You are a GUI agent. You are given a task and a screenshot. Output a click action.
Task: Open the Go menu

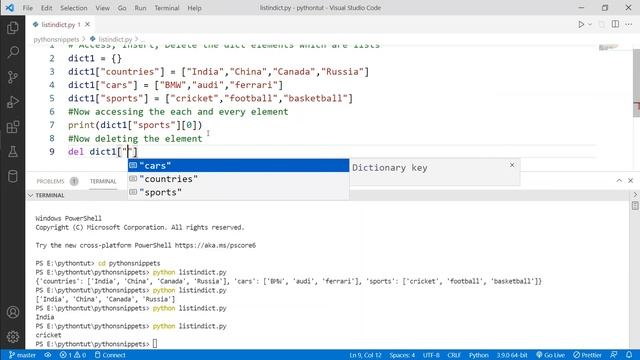click(122, 8)
